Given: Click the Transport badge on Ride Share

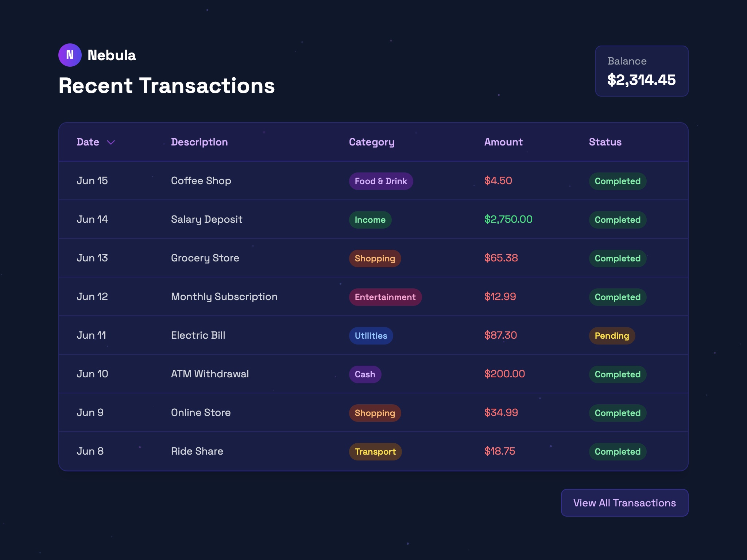Looking at the screenshot, I should point(375,451).
